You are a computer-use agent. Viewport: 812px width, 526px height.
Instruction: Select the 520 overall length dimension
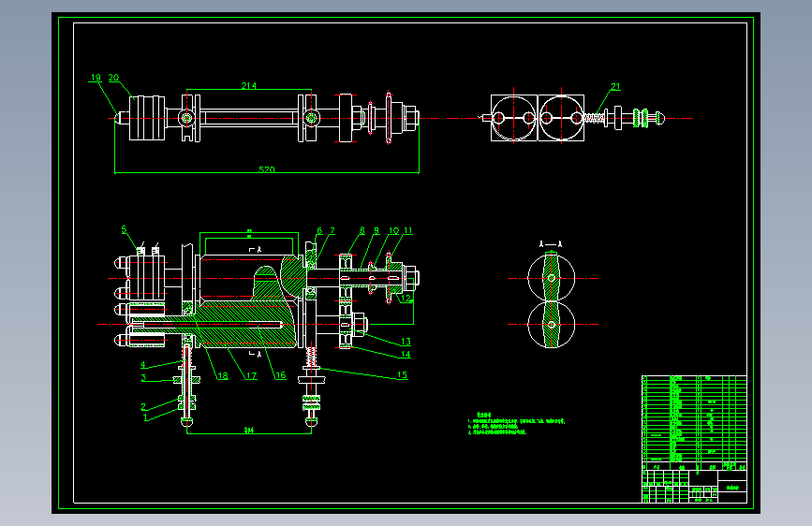point(266,169)
